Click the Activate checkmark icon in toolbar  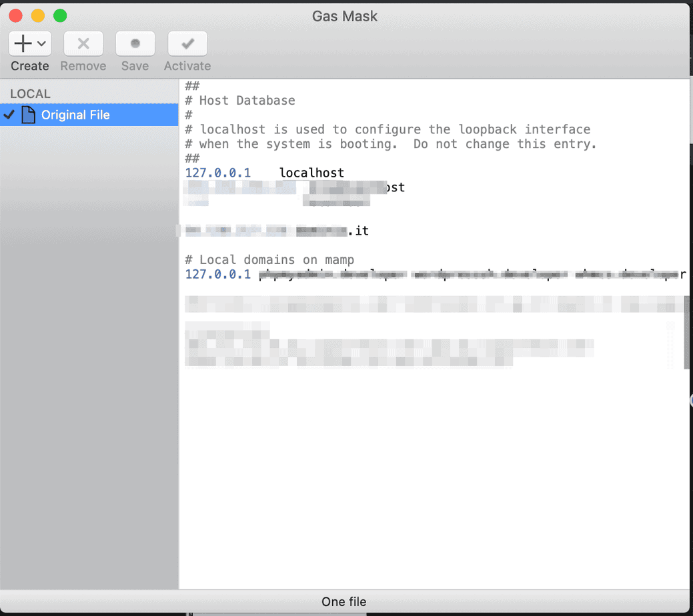point(187,44)
